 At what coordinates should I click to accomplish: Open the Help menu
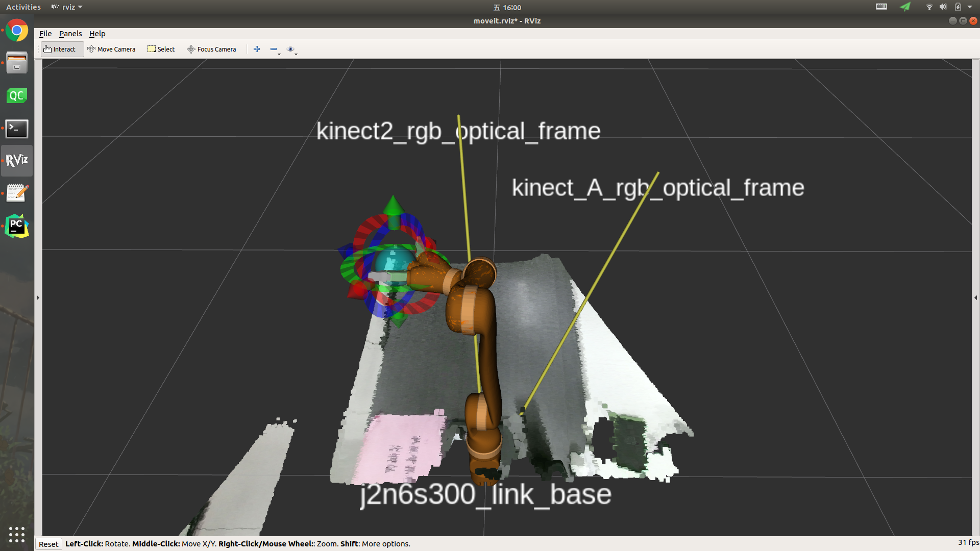click(97, 34)
